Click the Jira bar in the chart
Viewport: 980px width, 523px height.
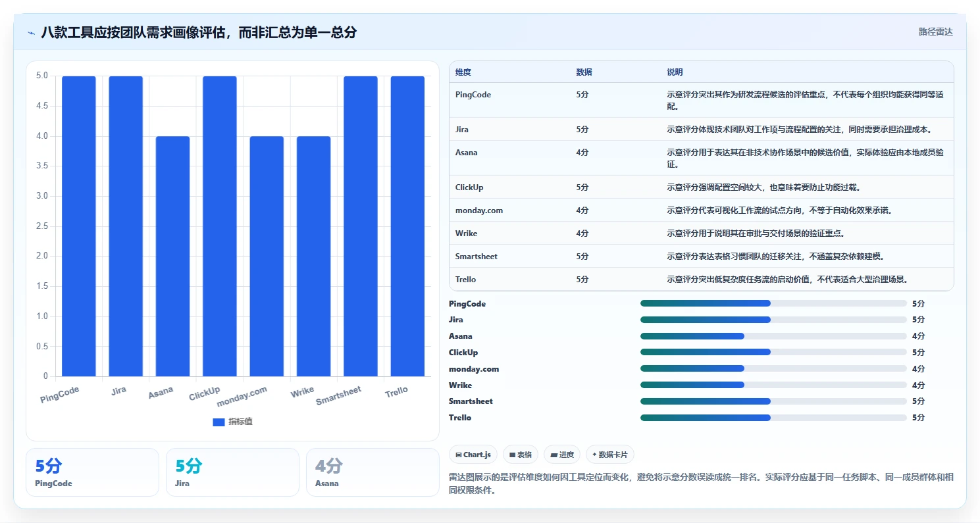pos(126,226)
